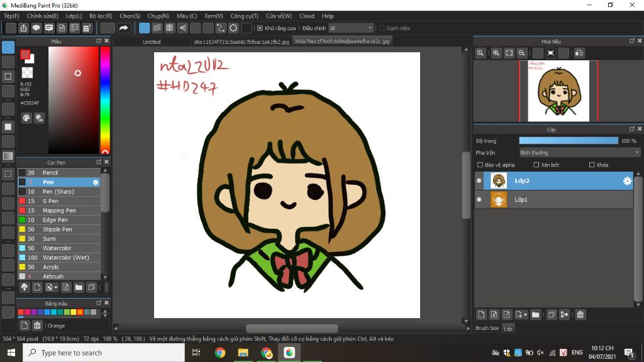Image resolution: width=644 pixels, height=362 pixels.
Task: Click the export/share icon in top toolbar
Action: [x=23, y=28]
